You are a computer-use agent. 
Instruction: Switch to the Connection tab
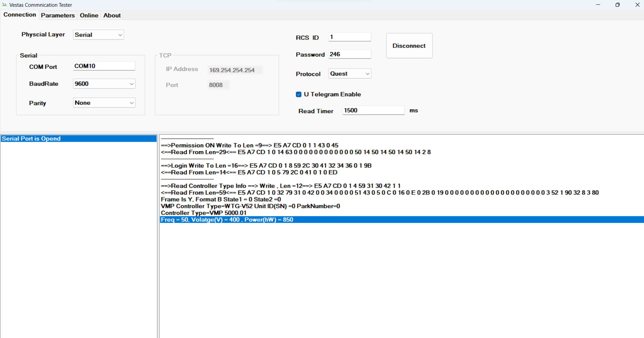click(20, 15)
